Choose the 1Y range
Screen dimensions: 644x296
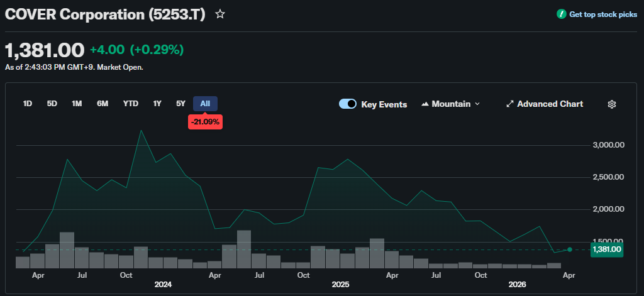[x=157, y=104]
